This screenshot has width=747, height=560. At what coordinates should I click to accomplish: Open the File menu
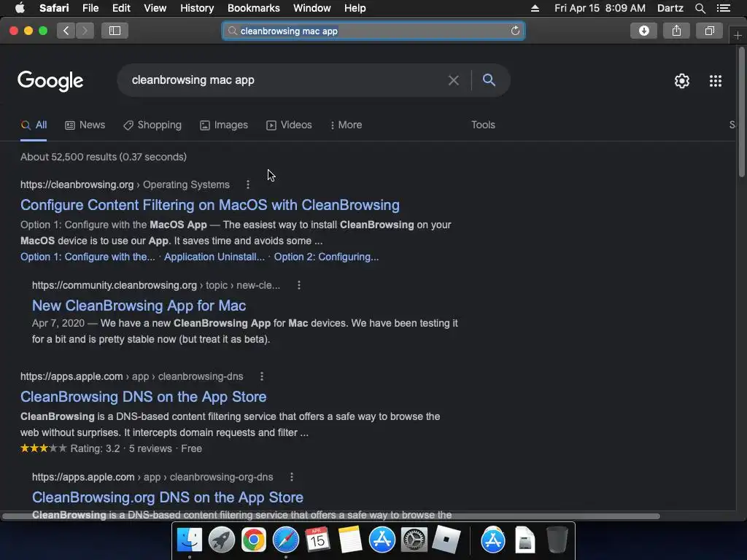tap(90, 8)
